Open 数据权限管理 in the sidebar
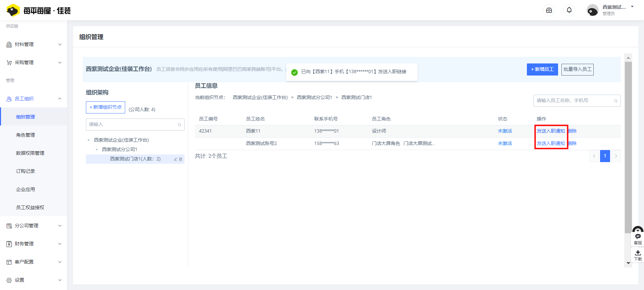 coord(30,153)
